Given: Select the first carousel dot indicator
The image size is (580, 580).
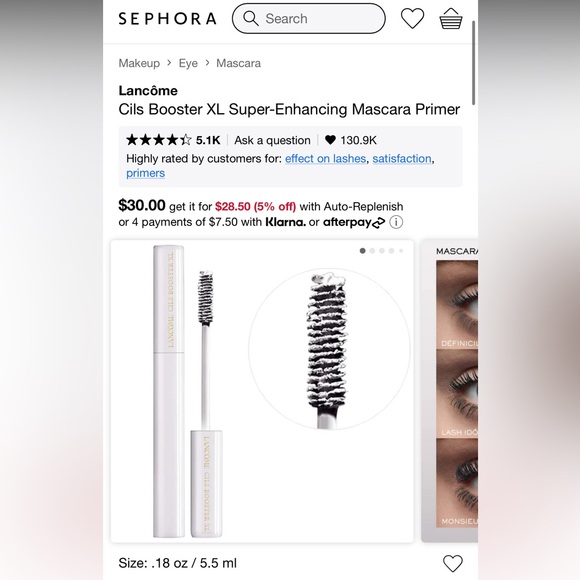Looking at the screenshot, I should tap(362, 251).
